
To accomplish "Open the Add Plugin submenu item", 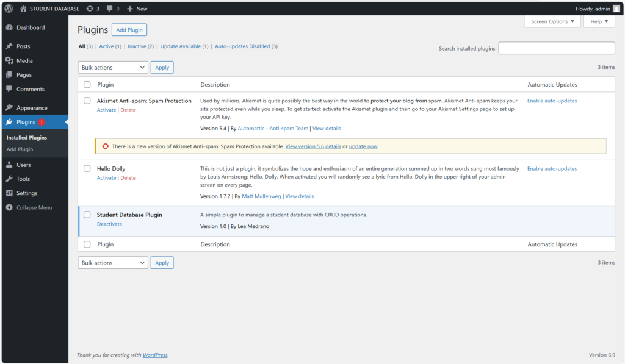I will click(20, 149).
